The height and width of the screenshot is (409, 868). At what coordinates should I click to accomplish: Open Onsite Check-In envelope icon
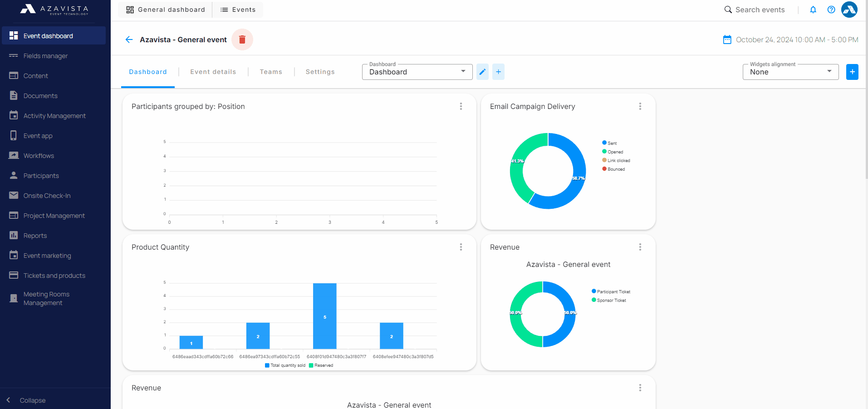(14, 195)
